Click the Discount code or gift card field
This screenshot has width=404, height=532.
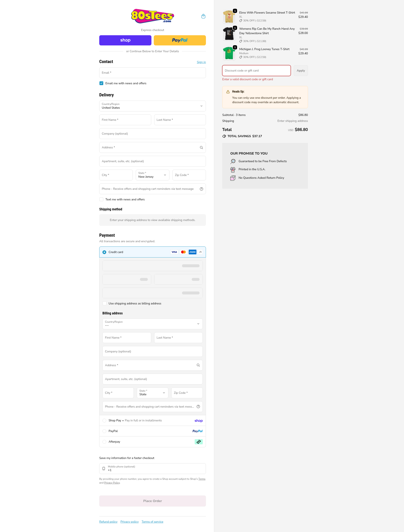pos(256,70)
